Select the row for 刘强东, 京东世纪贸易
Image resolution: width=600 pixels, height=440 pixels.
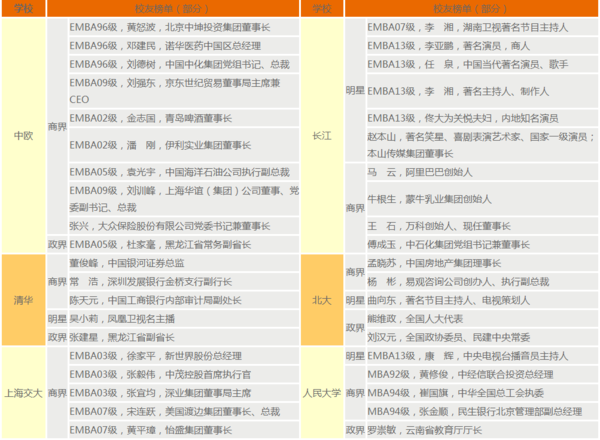coord(184,91)
